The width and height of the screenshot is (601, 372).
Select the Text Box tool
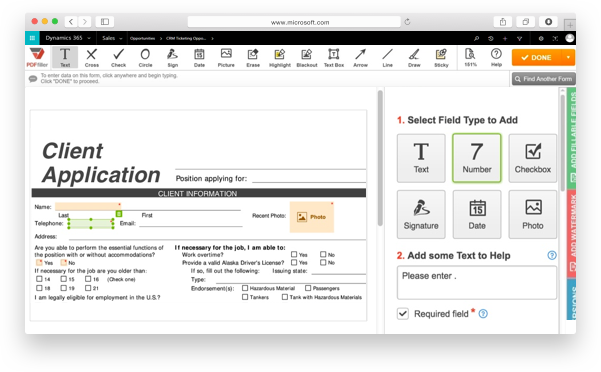point(334,57)
